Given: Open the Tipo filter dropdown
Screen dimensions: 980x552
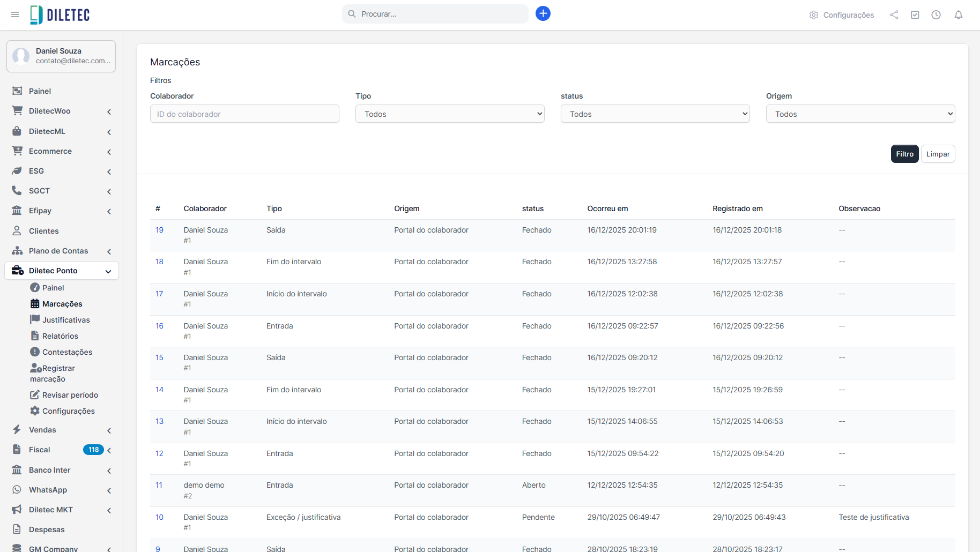Looking at the screenshot, I should (x=449, y=114).
